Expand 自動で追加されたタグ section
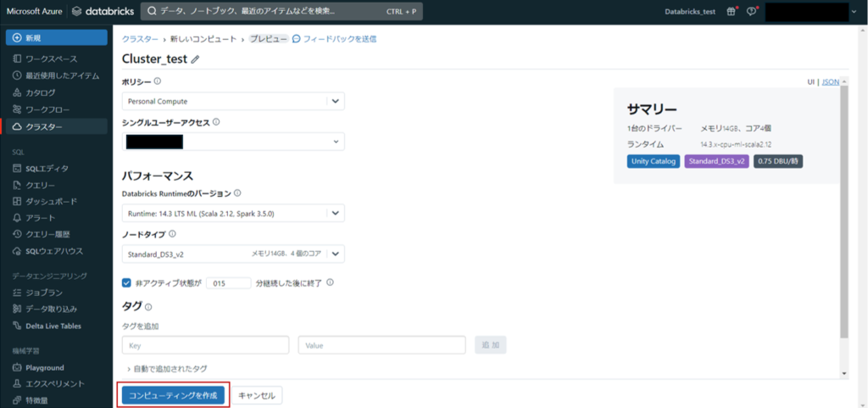The height and width of the screenshot is (408, 868). pyautogui.click(x=167, y=368)
